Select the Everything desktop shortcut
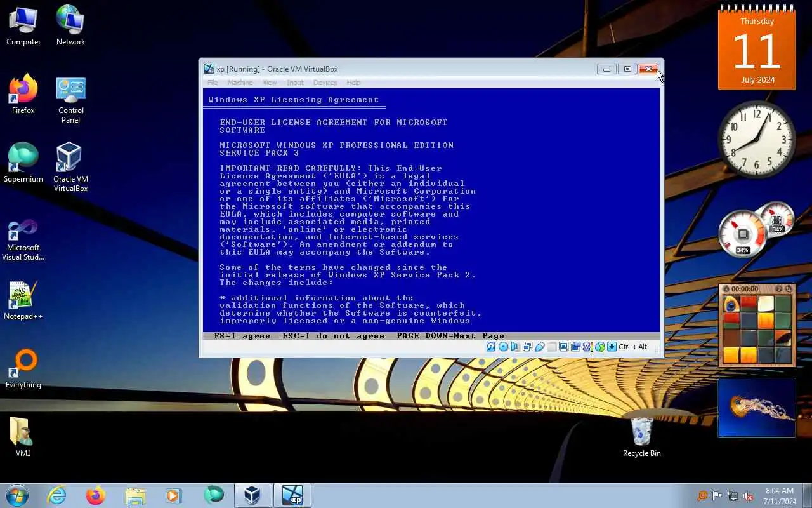This screenshot has width=812, height=508. (23, 369)
